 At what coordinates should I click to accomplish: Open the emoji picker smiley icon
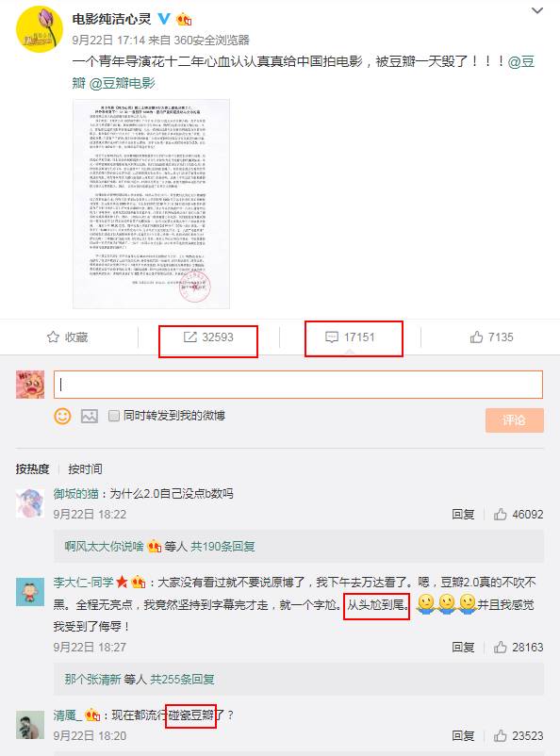[62, 416]
